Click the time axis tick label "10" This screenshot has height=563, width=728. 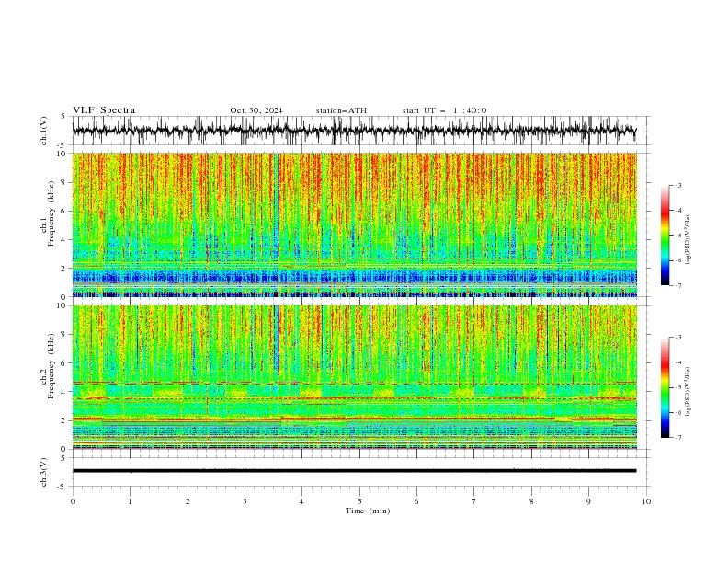click(x=646, y=501)
